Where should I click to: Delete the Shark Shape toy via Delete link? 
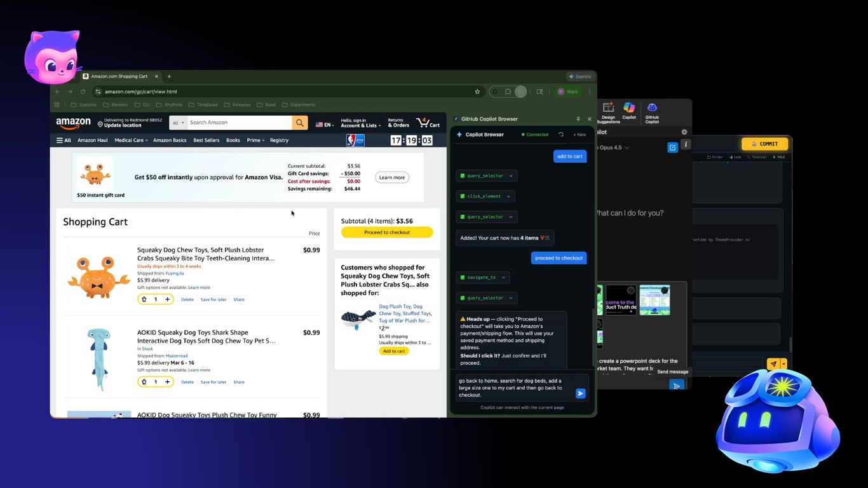pyautogui.click(x=187, y=382)
